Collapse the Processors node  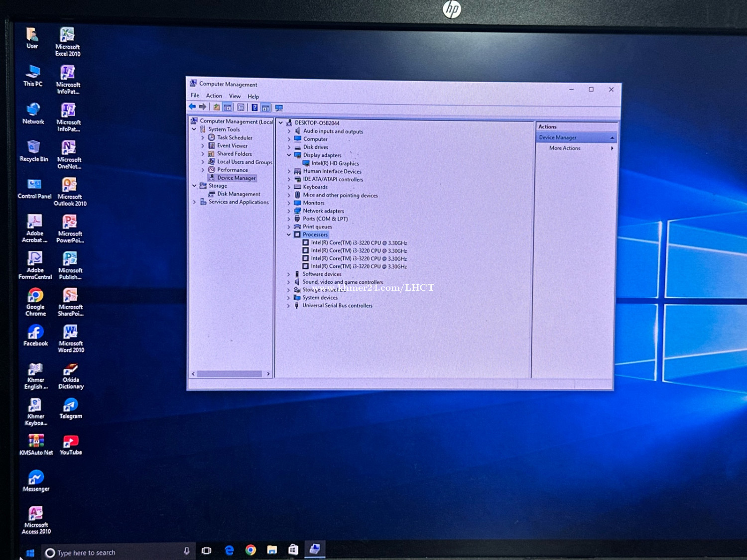pyautogui.click(x=288, y=234)
